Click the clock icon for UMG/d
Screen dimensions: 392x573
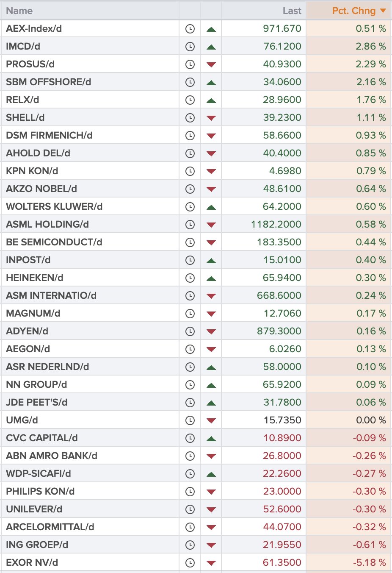click(x=190, y=420)
